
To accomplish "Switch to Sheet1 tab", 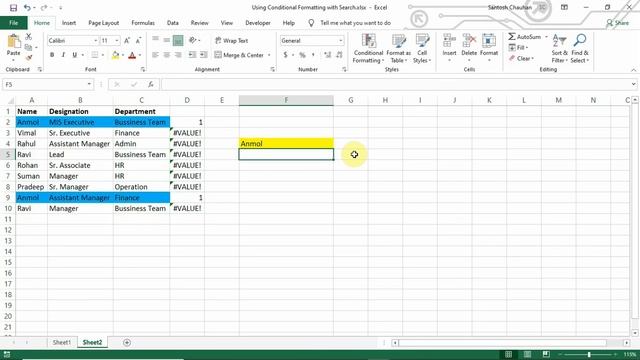I will [x=62, y=342].
